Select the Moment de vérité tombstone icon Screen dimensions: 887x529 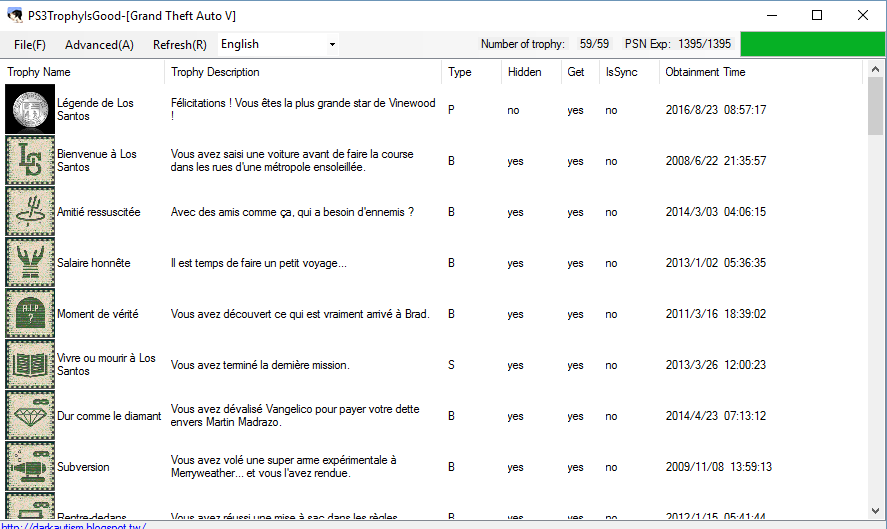coord(30,313)
